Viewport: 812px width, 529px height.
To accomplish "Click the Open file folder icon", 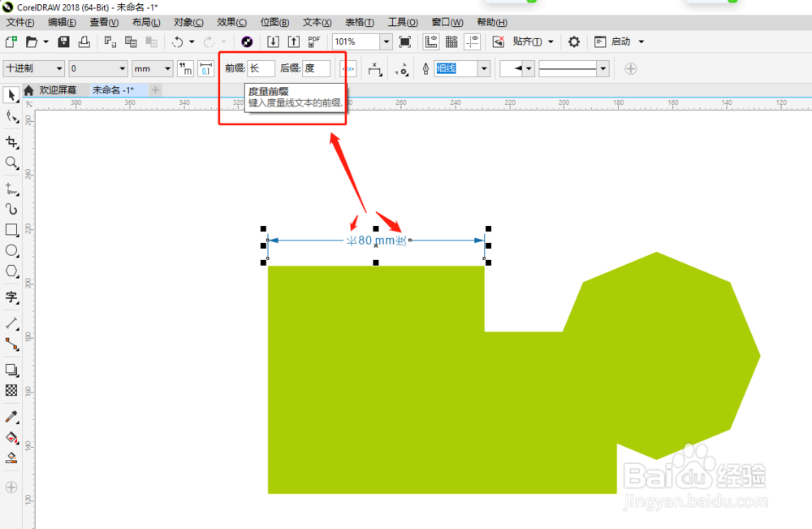I will click(x=32, y=42).
